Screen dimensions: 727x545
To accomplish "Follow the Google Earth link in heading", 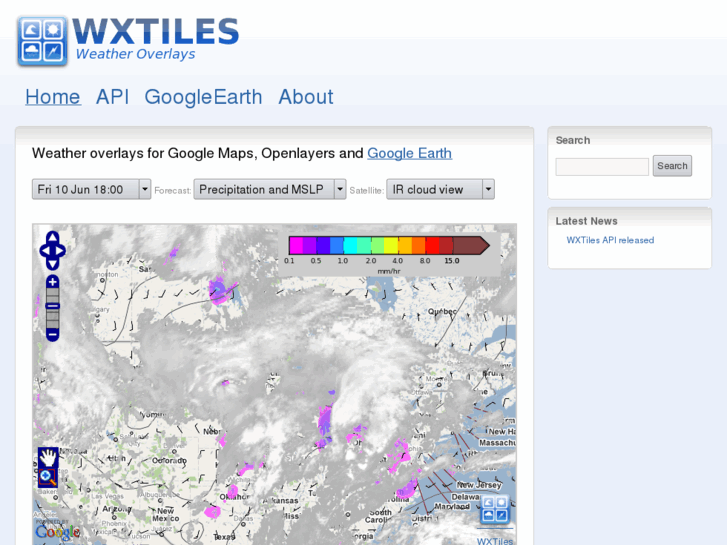I will [409, 153].
